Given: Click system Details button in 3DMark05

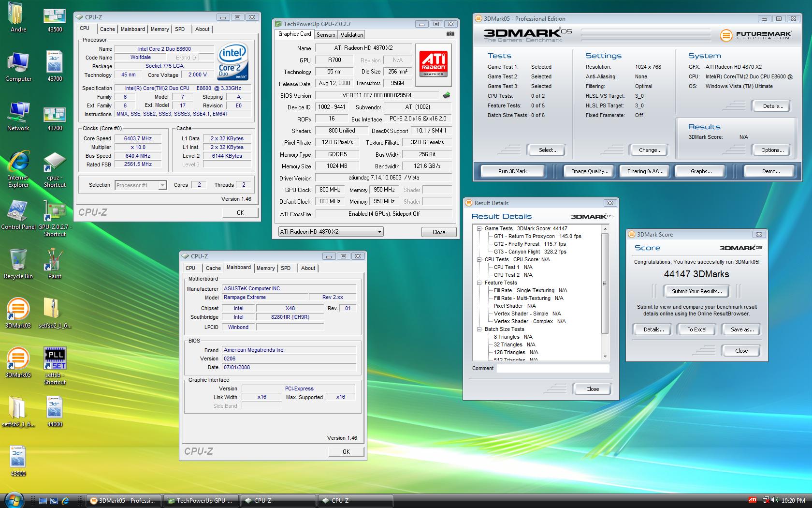Looking at the screenshot, I should tap(772, 106).
